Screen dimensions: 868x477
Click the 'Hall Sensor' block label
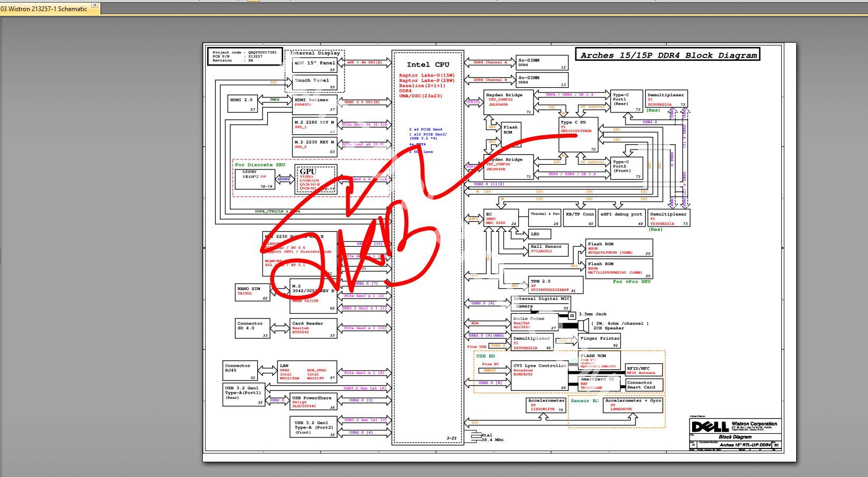[546, 247]
